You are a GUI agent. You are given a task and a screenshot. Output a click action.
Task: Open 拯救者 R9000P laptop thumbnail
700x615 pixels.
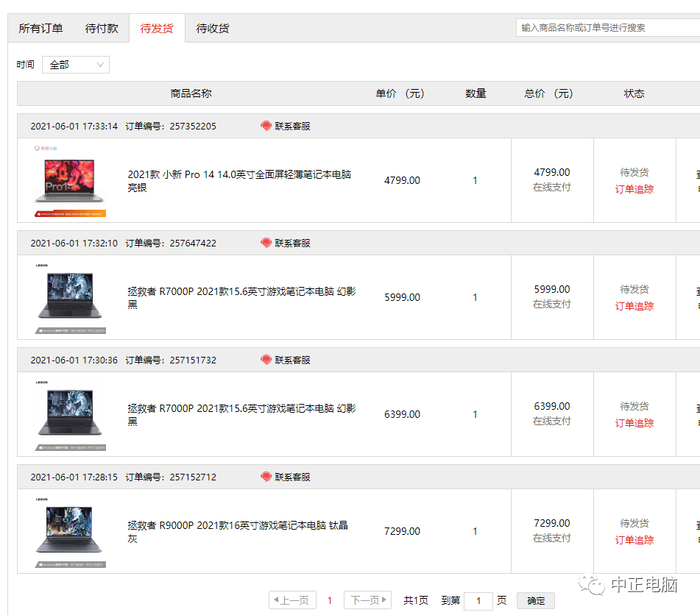pyautogui.click(x=70, y=532)
